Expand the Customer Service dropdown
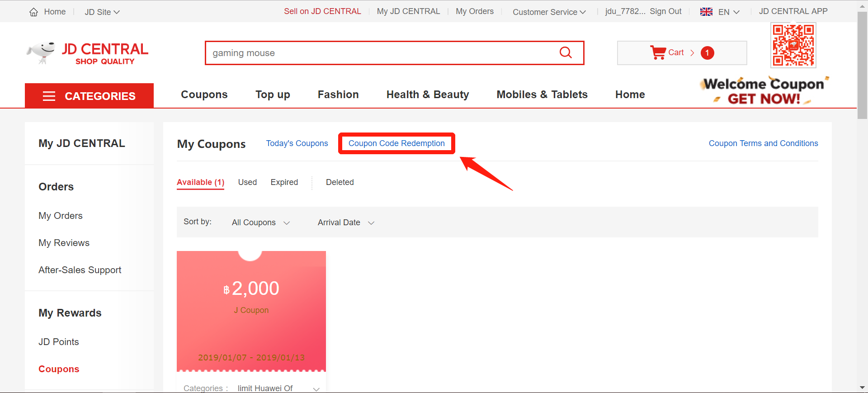 pos(549,12)
